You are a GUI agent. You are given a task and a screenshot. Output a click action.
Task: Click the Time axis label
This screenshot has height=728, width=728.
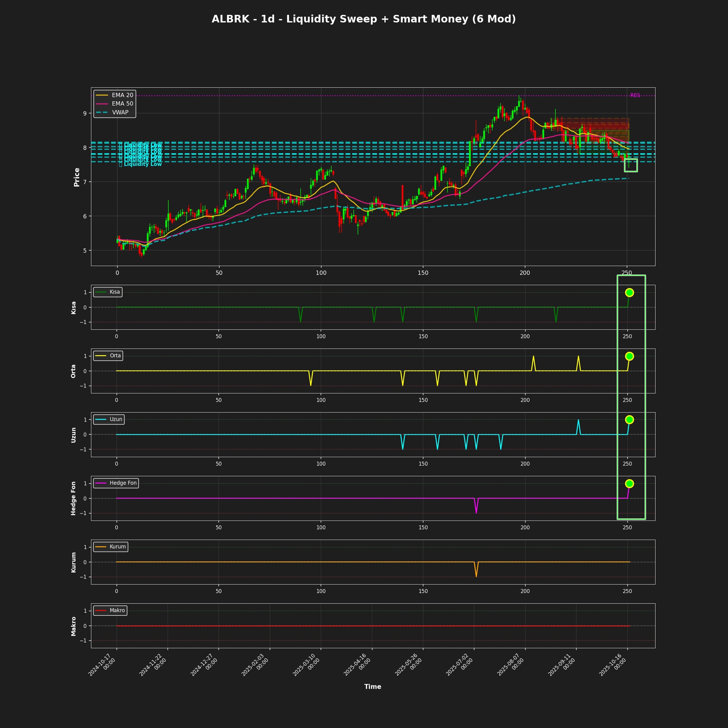372,686
